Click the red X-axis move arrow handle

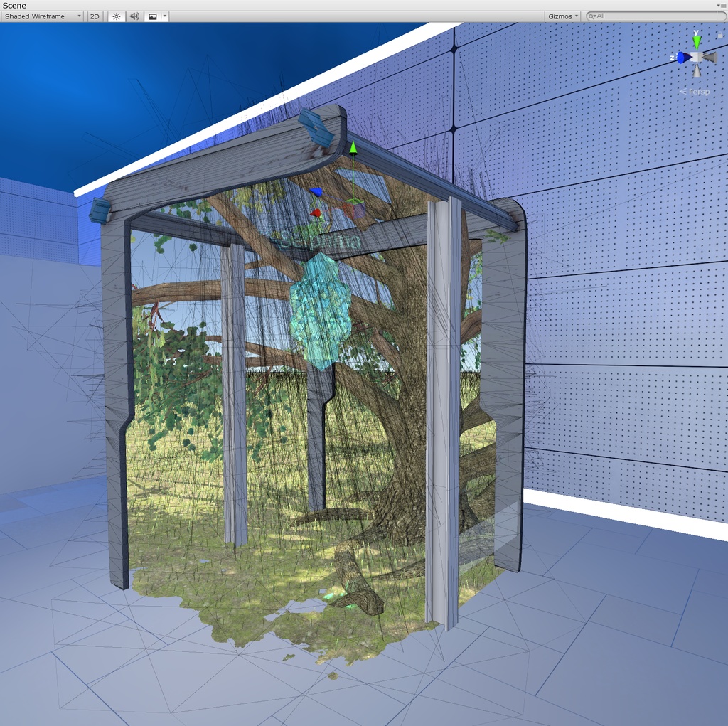(x=315, y=213)
